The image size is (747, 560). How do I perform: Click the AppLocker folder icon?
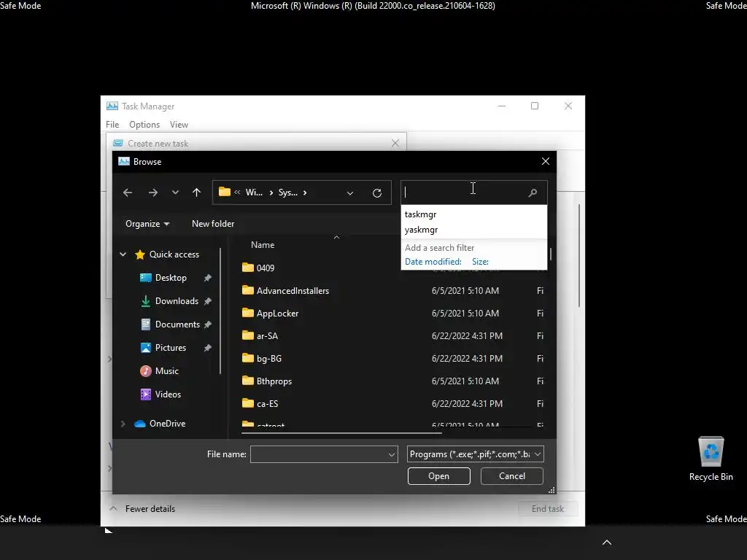click(248, 313)
